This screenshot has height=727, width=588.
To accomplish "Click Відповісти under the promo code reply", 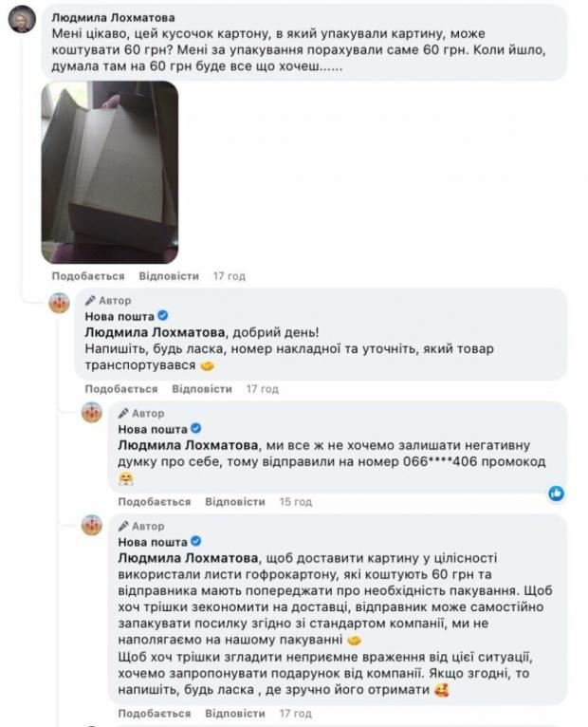I will pos(235,502).
